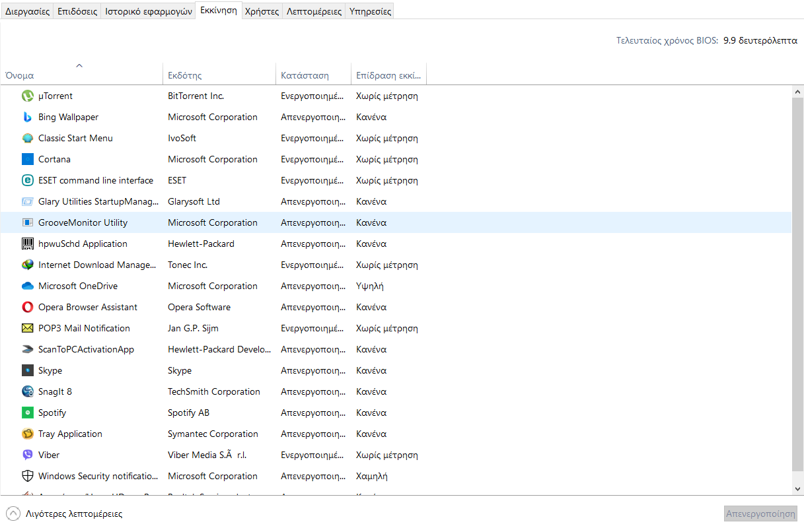Select Χαμηλή impact for Windows Security
Viewport: 804px width, 532px height.
372,476
